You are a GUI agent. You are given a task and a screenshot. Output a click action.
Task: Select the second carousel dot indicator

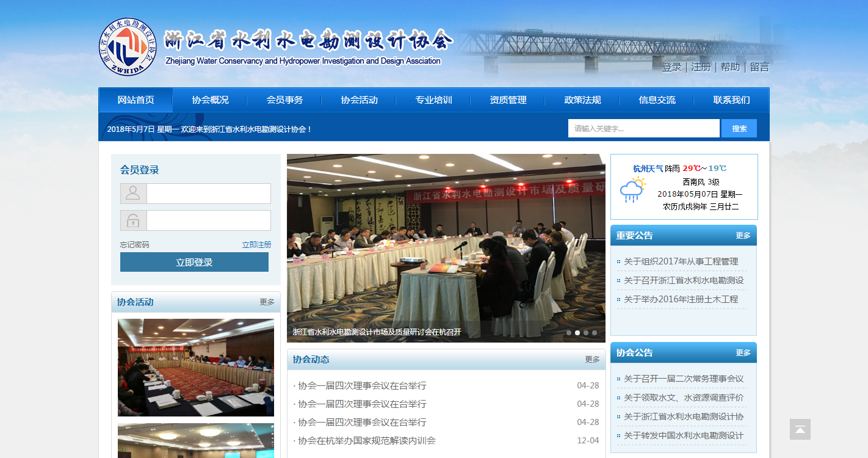[577, 333]
